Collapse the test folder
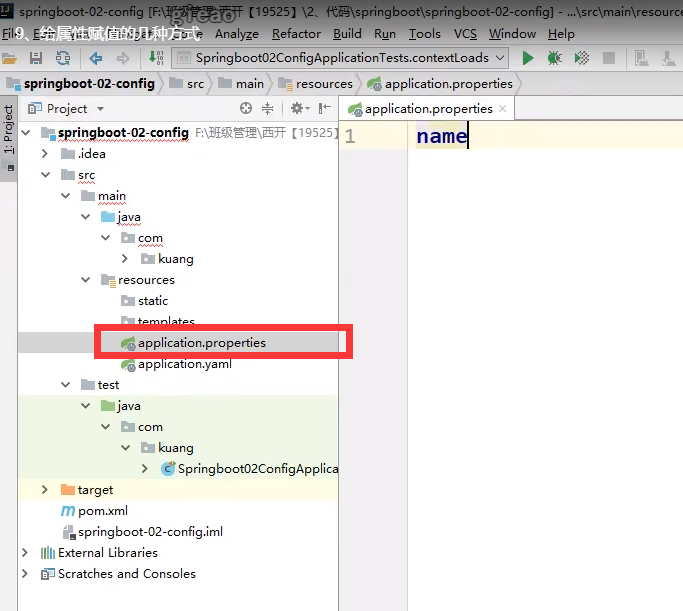 (65, 385)
